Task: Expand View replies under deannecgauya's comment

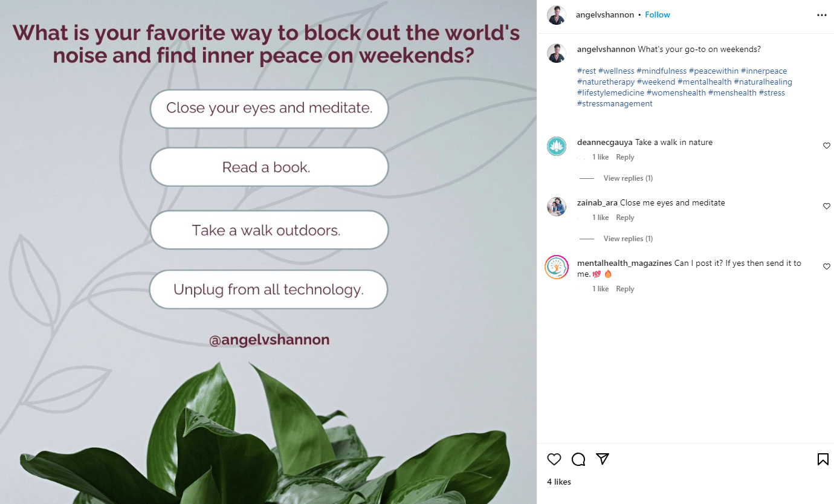Action: point(628,178)
